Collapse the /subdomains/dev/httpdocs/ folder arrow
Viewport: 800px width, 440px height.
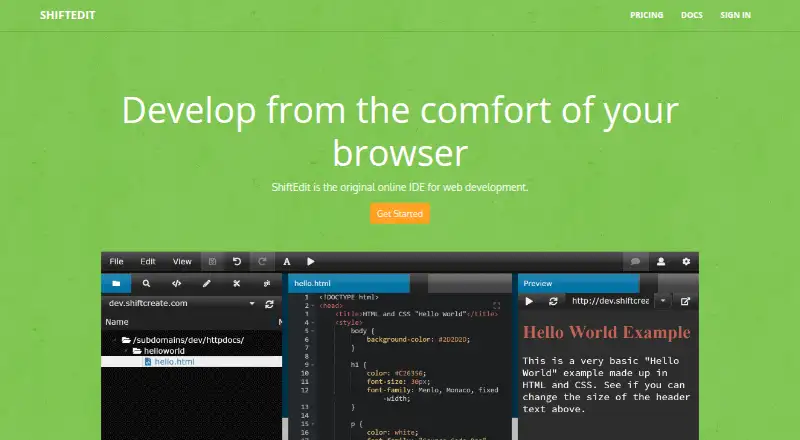click(x=115, y=340)
